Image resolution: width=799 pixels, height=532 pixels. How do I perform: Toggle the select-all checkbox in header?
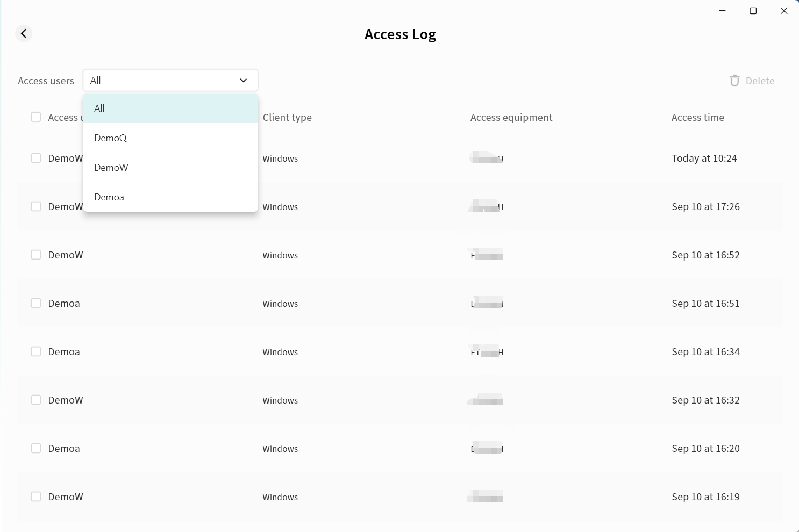(36, 117)
